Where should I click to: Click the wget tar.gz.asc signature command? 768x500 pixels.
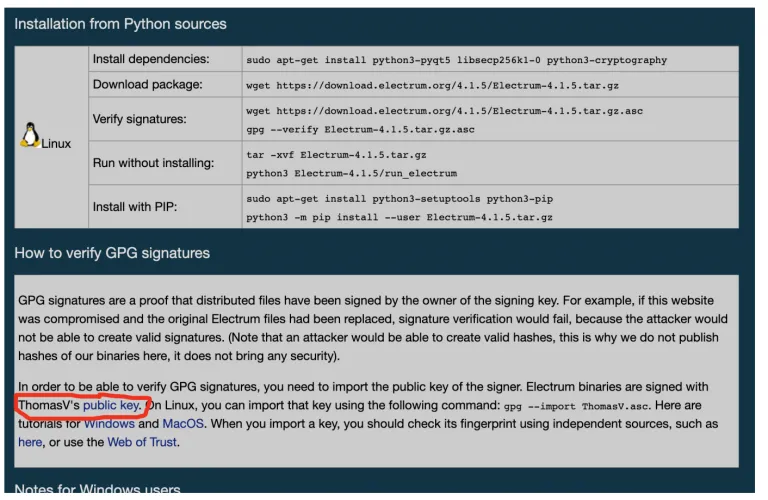click(x=444, y=111)
